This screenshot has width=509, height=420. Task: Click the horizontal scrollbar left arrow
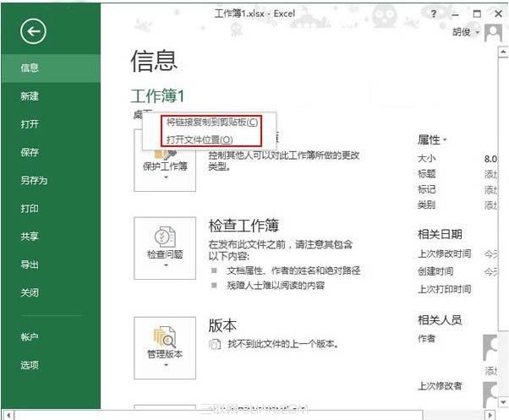click(8, 415)
